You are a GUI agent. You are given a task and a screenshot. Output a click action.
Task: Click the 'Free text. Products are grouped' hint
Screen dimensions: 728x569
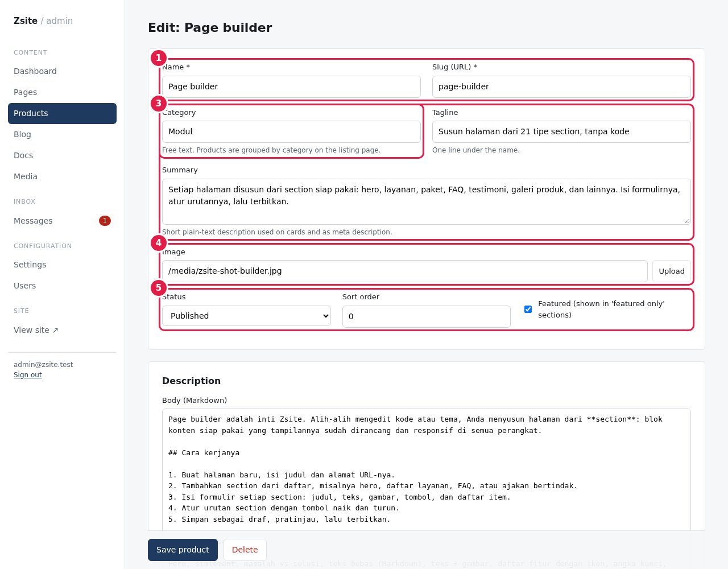(x=271, y=150)
